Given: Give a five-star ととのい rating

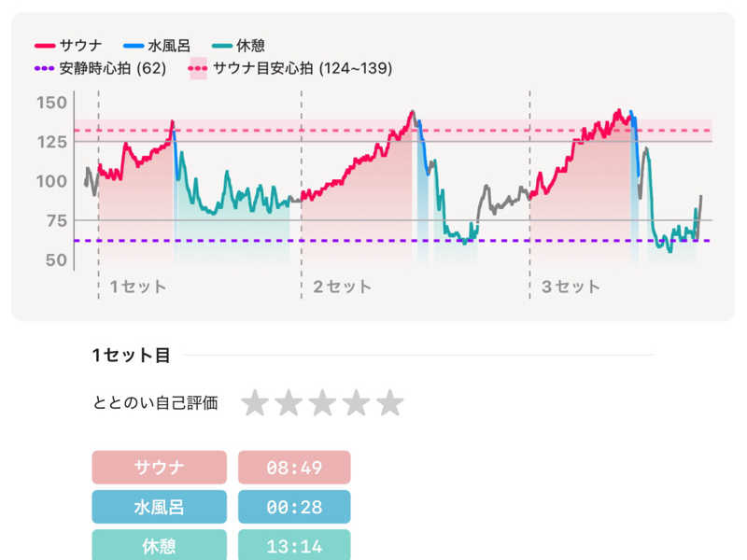Looking at the screenshot, I should 389,403.
